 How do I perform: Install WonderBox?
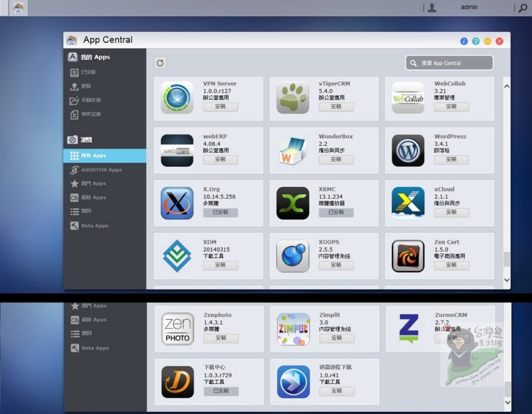pyautogui.click(x=336, y=160)
